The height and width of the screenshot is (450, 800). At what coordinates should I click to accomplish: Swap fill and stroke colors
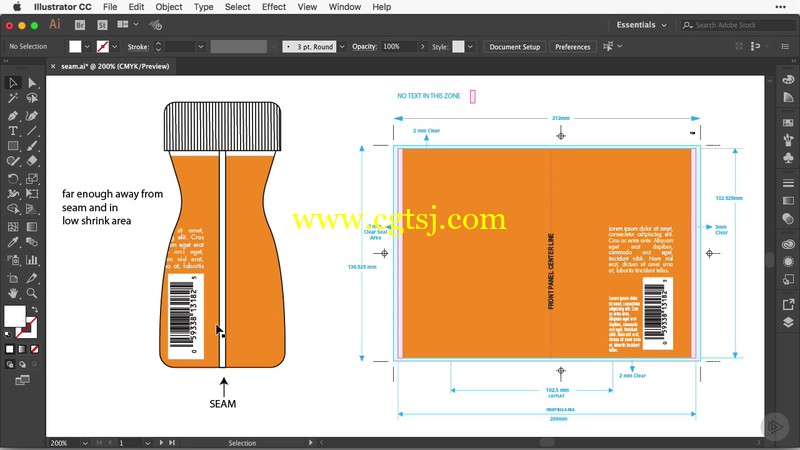click(x=35, y=309)
